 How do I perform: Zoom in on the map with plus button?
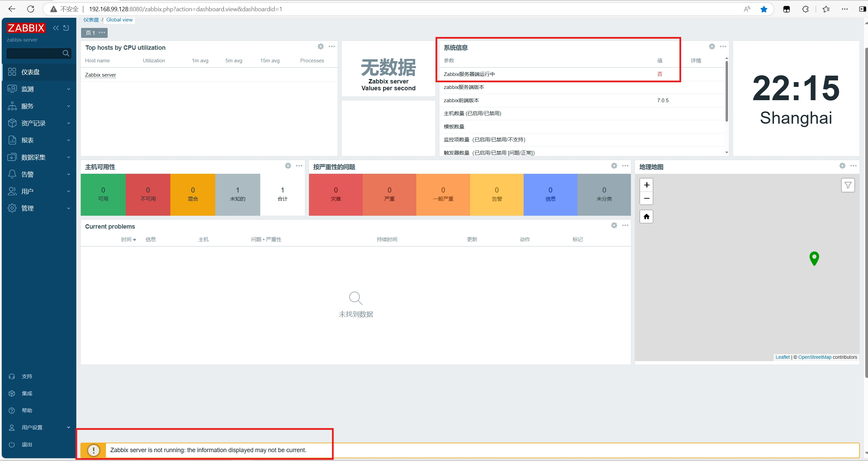coord(647,185)
